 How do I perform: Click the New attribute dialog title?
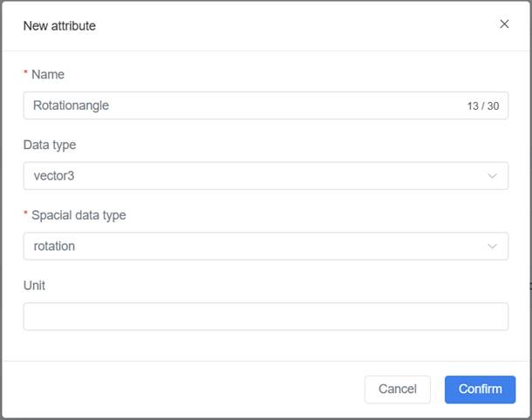(59, 25)
